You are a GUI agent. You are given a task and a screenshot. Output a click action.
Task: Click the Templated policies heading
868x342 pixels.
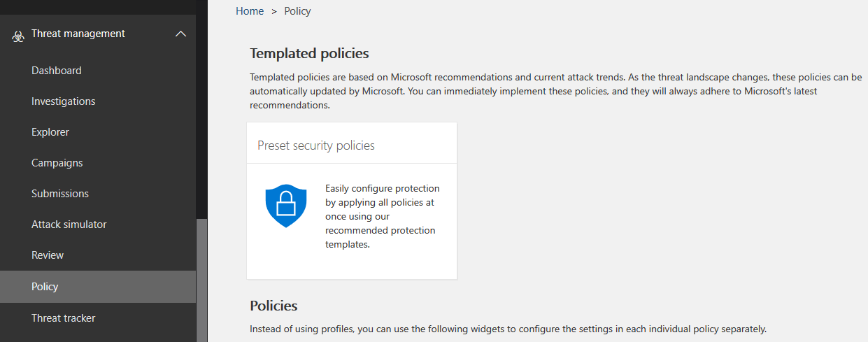coord(309,53)
